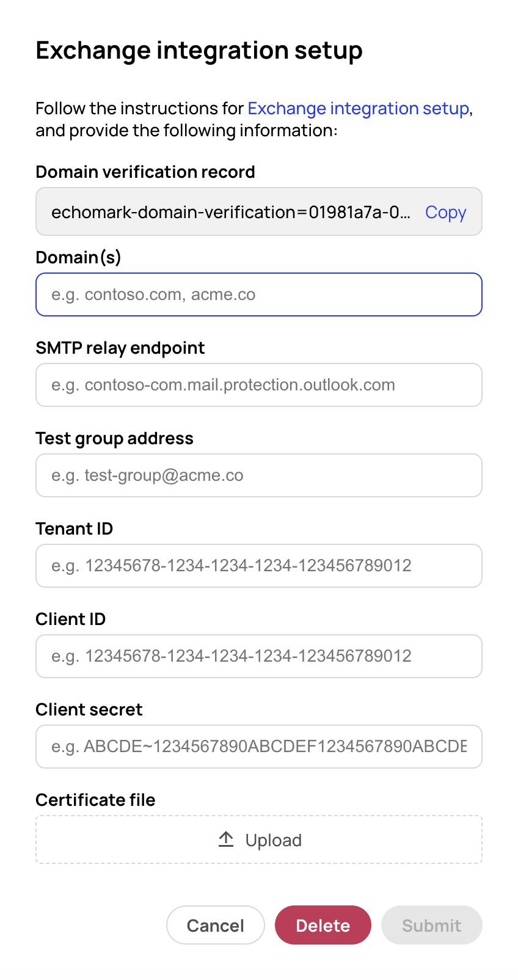Select the Client ID field

pos(258,656)
